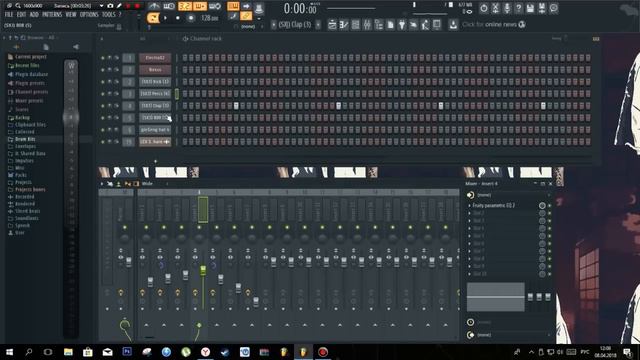The height and width of the screenshot is (360, 640).
Task: Mute the (SKD) Kick channel LED
Action: [102, 82]
